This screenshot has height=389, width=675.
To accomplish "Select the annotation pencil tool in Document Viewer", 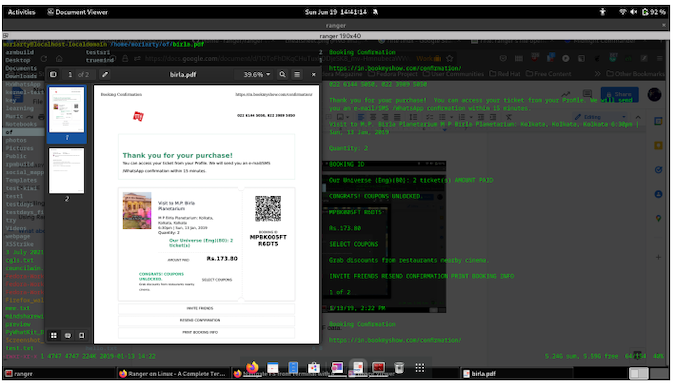I will click(x=105, y=74).
